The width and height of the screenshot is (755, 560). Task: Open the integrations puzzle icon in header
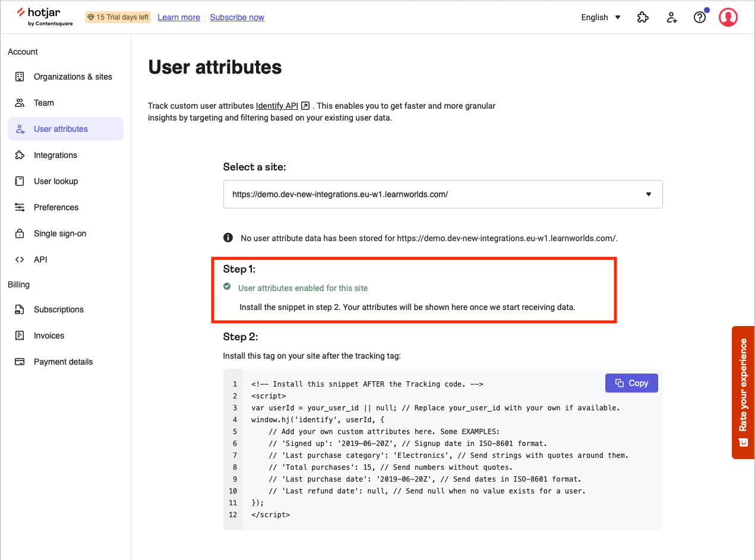[643, 17]
